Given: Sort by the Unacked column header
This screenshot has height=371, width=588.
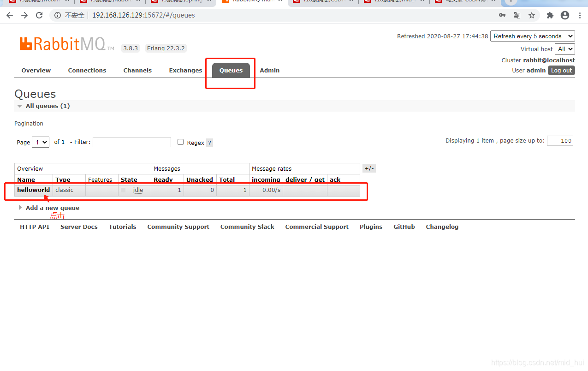Looking at the screenshot, I should [x=200, y=180].
